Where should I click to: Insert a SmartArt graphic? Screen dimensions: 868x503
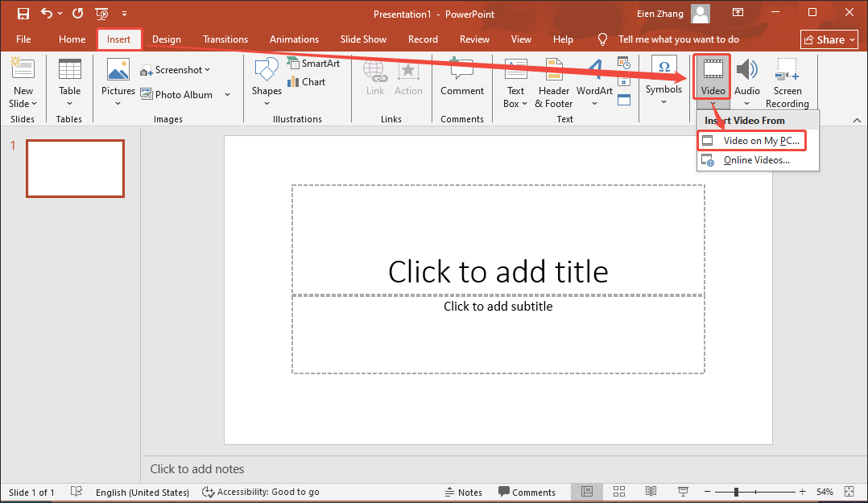coord(314,63)
